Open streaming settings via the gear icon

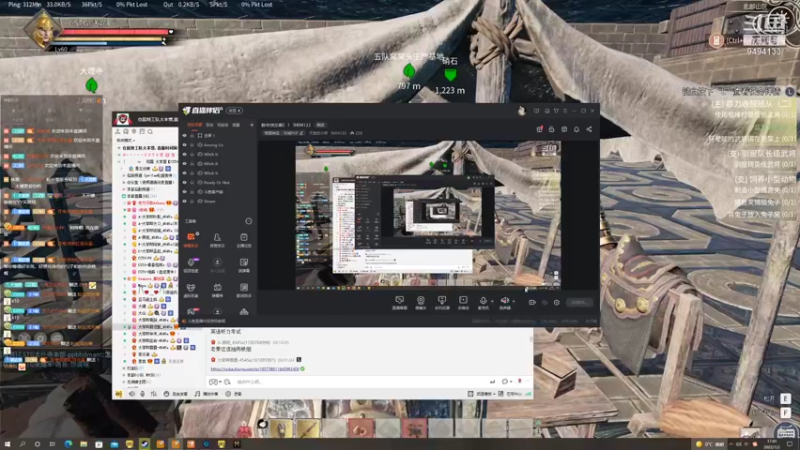pos(557,303)
